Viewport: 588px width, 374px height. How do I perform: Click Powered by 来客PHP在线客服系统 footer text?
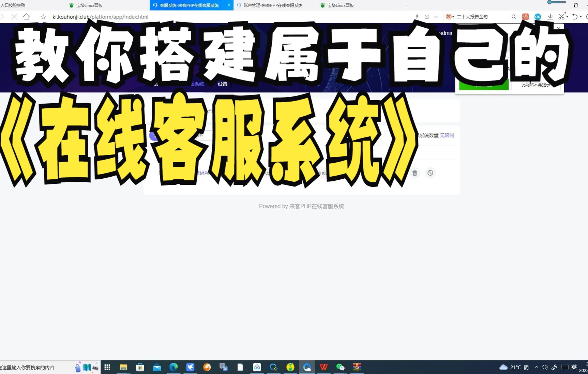coord(302,206)
